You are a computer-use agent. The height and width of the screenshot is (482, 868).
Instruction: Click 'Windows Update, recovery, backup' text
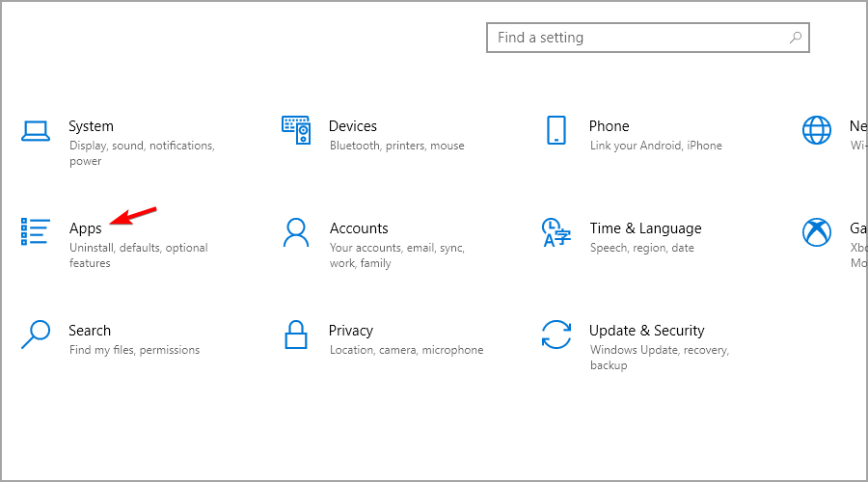point(660,358)
